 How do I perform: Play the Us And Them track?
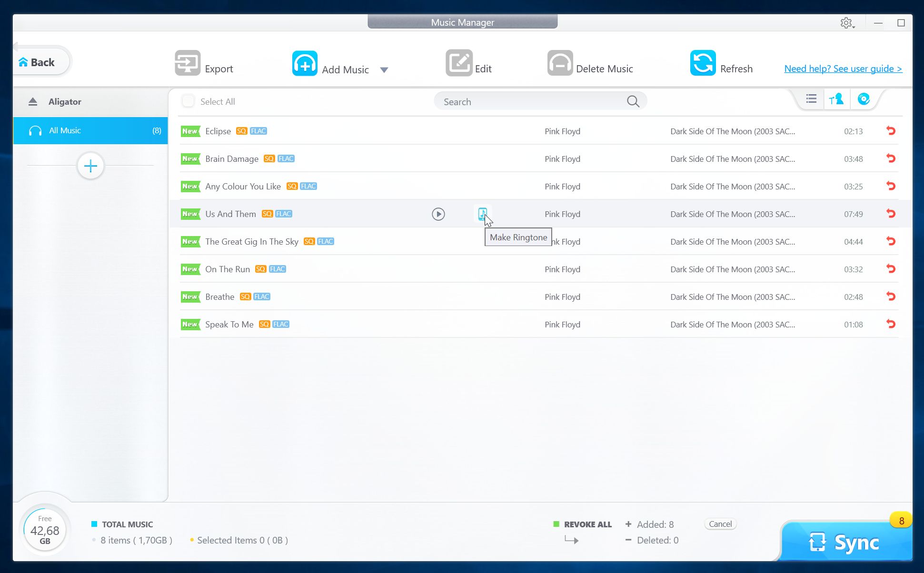click(x=438, y=214)
